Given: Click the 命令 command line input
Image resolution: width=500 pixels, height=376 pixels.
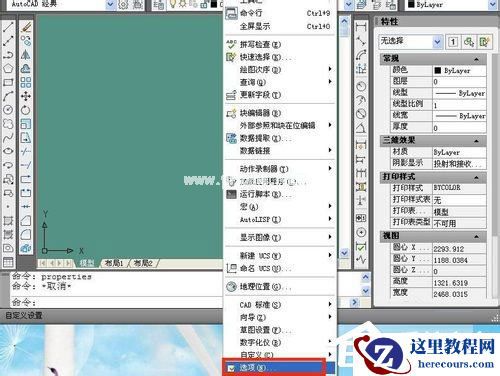Looking at the screenshot, I should coord(117,302).
